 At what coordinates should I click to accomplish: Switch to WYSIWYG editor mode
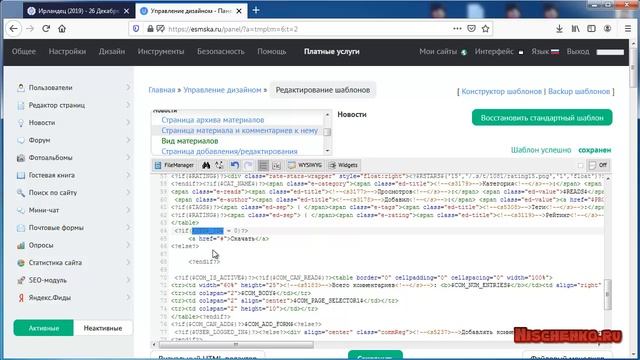coord(305,165)
